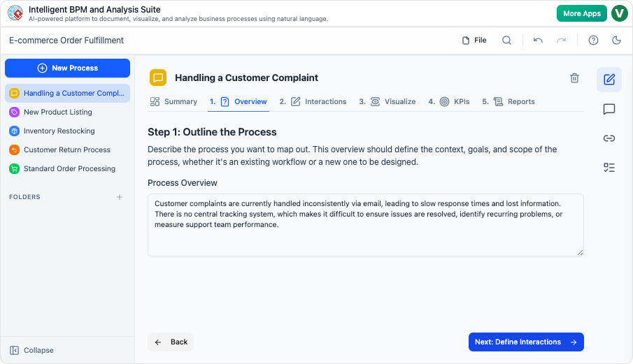Open Standard Order Processing
This screenshot has height=364, width=633.
[x=67, y=169]
